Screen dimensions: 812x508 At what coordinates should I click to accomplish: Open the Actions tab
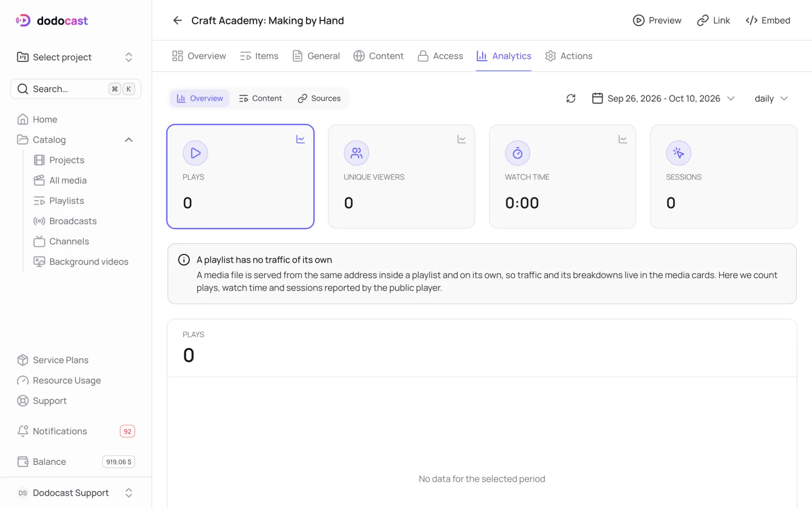(x=568, y=56)
